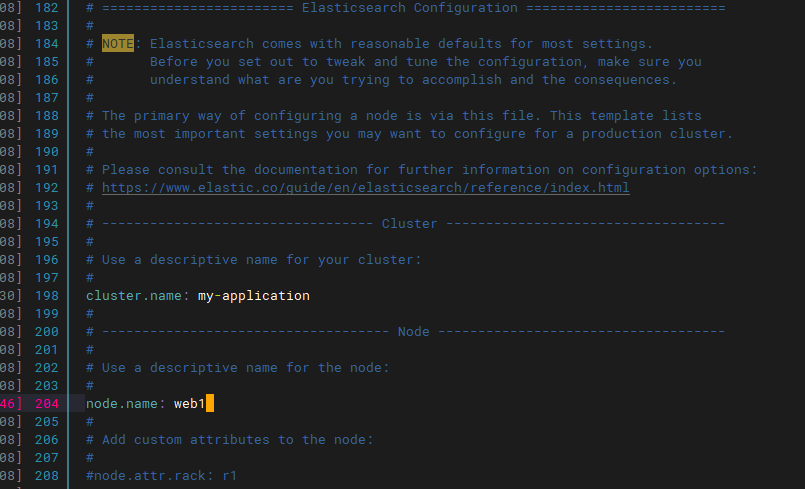Click line number 198 in the gutter

(x=47, y=295)
